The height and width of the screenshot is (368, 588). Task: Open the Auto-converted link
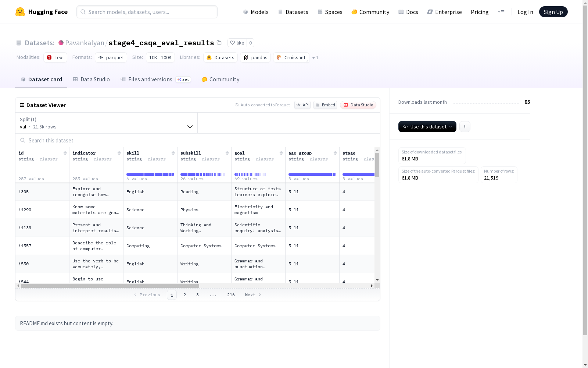(x=255, y=105)
